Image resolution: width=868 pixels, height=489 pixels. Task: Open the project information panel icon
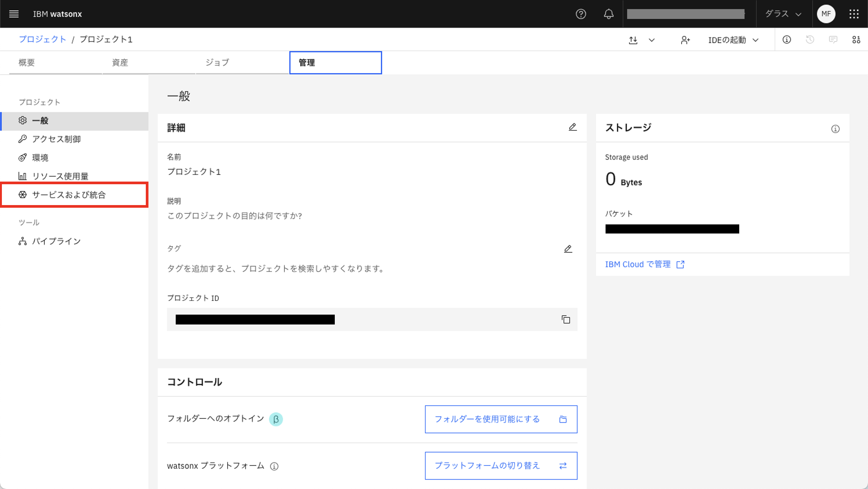pos(787,40)
